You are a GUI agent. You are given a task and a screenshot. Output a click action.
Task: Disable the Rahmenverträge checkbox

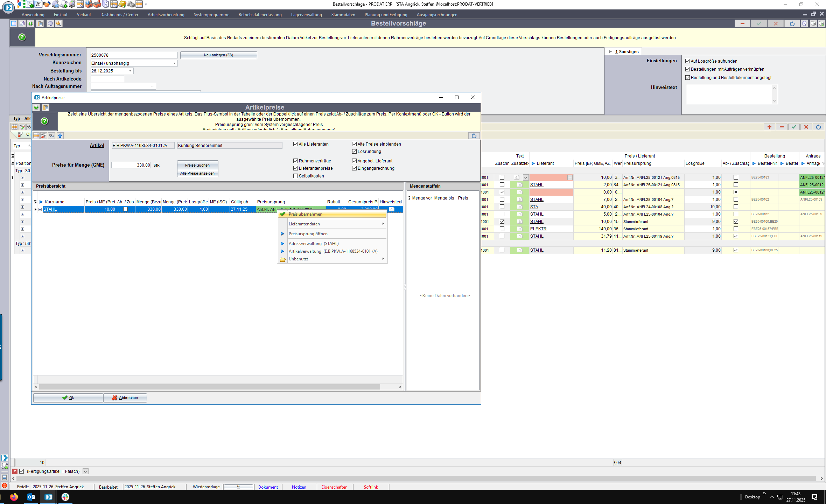[x=296, y=161]
